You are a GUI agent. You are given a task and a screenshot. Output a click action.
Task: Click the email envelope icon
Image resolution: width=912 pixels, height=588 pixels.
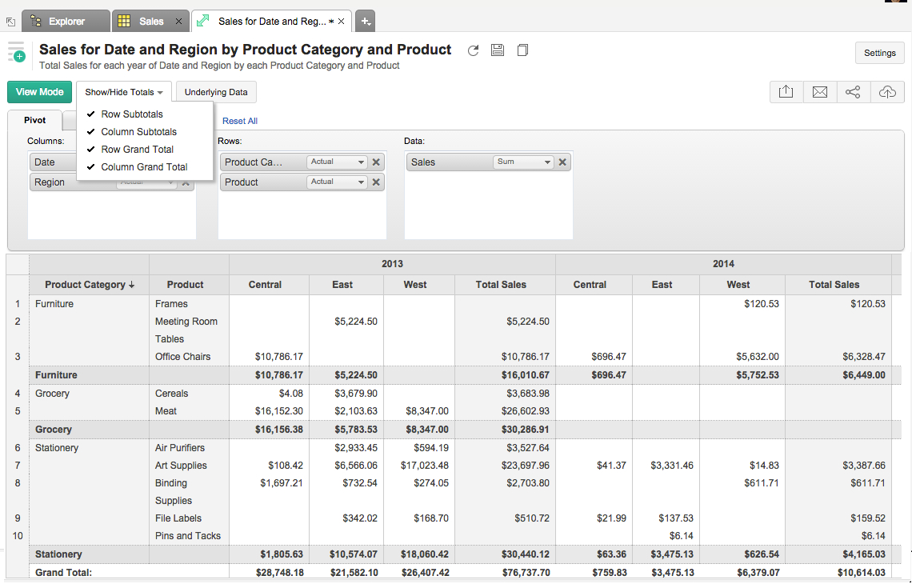[819, 92]
